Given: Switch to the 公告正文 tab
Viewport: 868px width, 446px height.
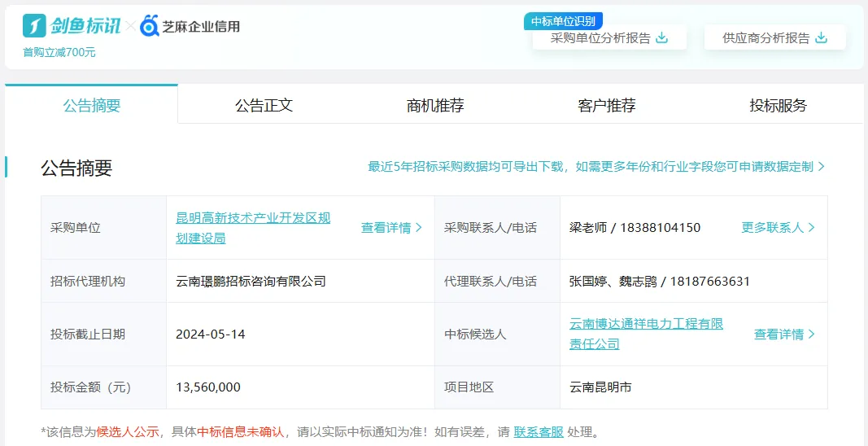Looking at the screenshot, I should click(x=264, y=105).
